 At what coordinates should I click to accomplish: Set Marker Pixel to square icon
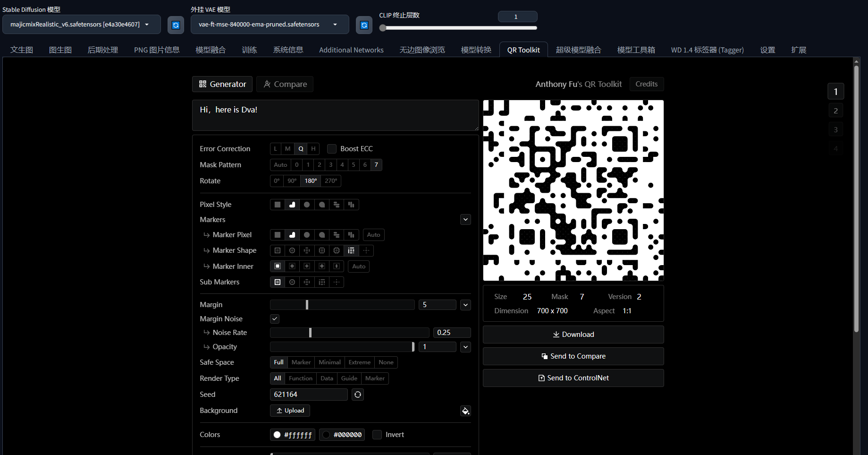point(278,235)
